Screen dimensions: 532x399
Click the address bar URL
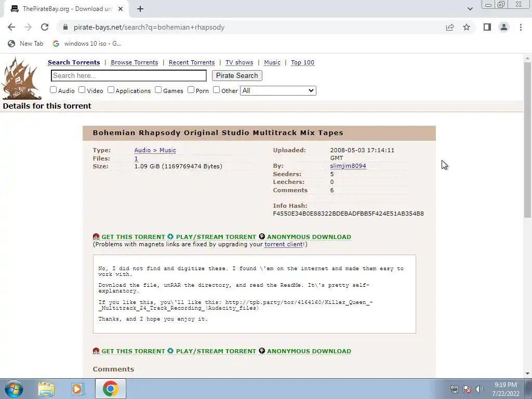(x=149, y=27)
